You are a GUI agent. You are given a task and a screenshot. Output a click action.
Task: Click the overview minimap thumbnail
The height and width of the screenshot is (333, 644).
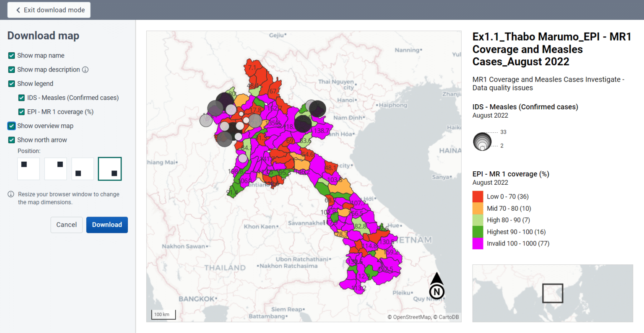552,293
